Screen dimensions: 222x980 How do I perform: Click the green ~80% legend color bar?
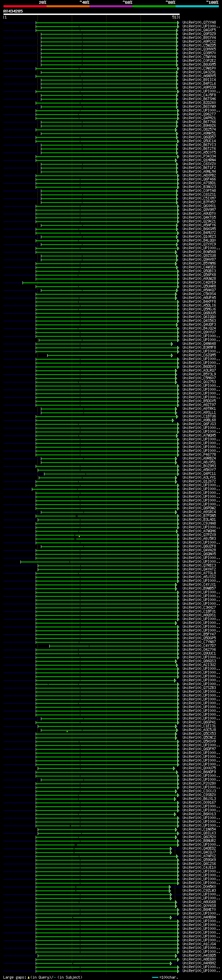click(x=154, y=6)
